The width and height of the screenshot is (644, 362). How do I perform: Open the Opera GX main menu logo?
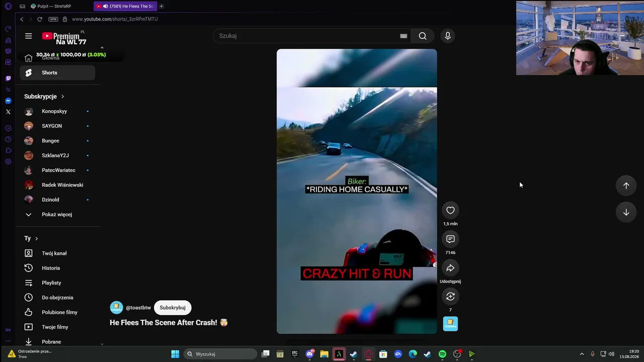click(x=8, y=6)
